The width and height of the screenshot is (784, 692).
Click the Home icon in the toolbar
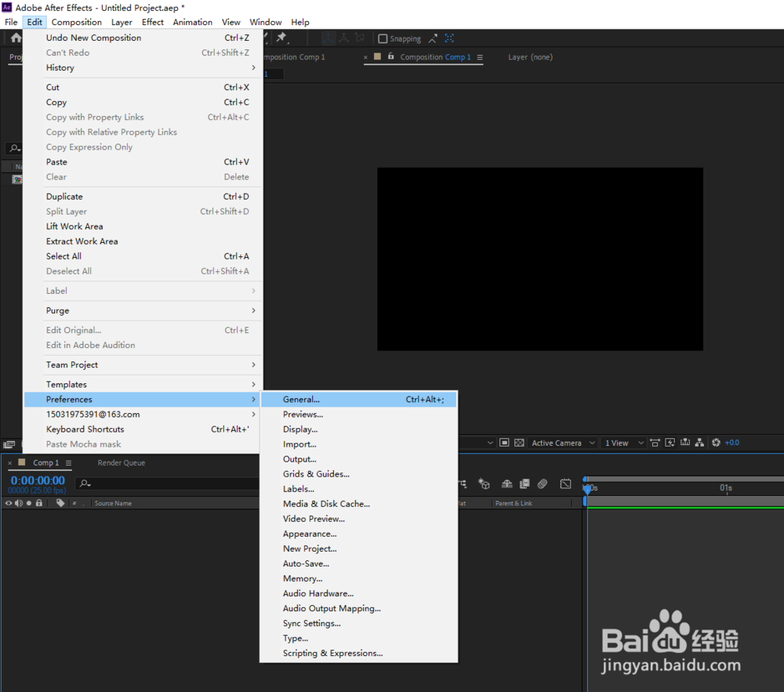pyautogui.click(x=16, y=38)
